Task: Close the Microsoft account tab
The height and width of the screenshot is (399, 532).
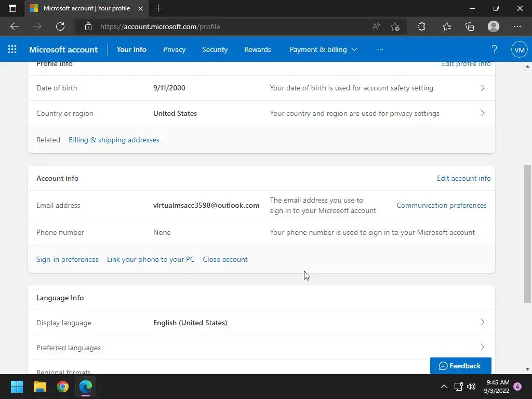Action: [x=140, y=8]
